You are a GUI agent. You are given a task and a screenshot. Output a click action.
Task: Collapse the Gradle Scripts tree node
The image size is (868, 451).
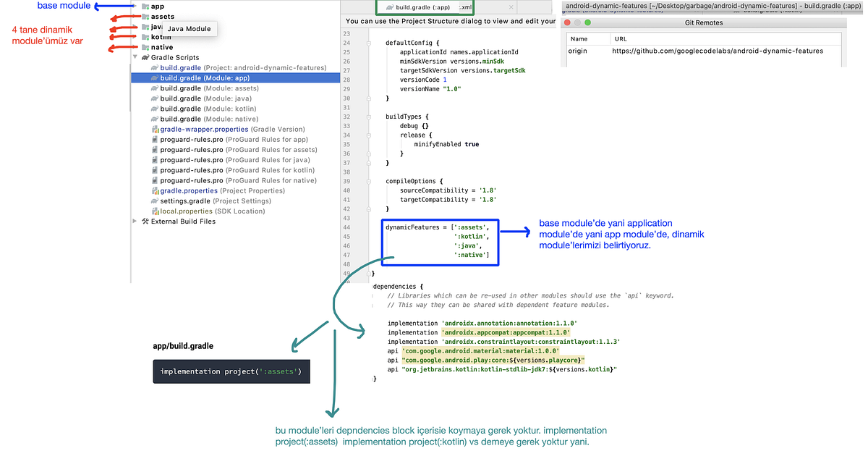[135, 57]
